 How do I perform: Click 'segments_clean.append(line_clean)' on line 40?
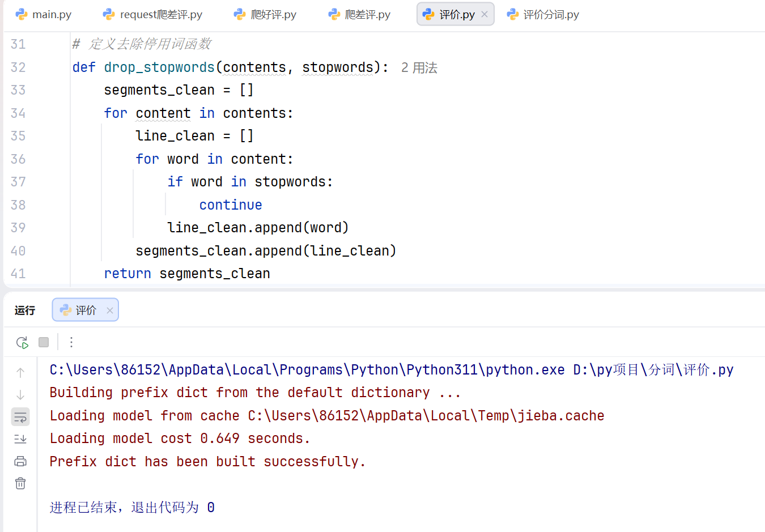click(266, 251)
